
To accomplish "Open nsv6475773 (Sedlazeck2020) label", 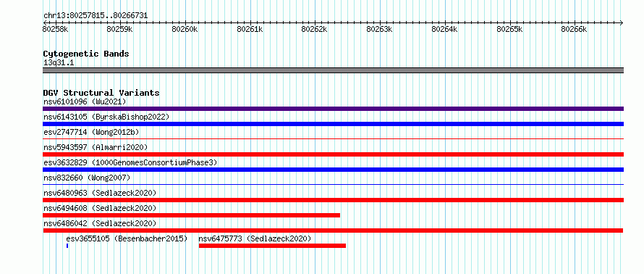I will [255, 238].
